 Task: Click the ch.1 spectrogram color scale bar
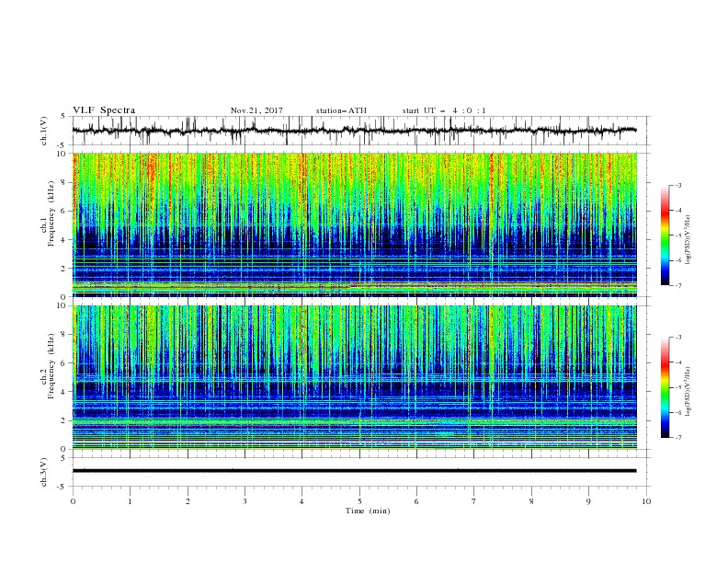click(665, 236)
